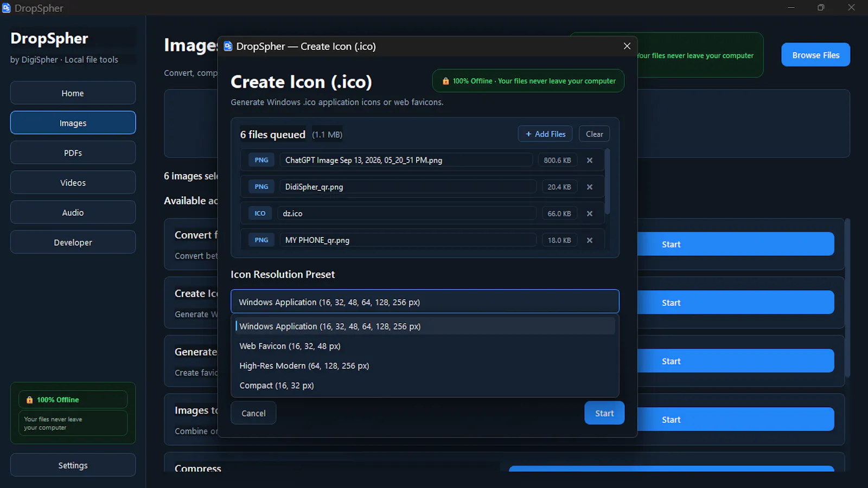Close the DropSpher main window
Screen dimensions: 868x488
[851, 8]
